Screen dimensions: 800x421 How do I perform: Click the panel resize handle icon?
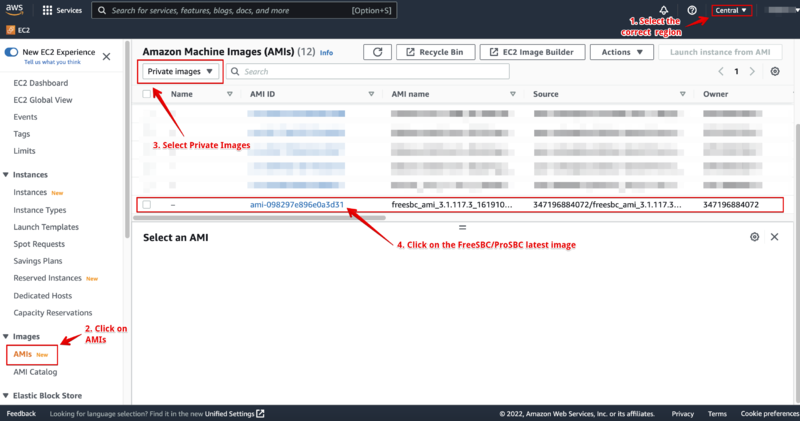462,228
